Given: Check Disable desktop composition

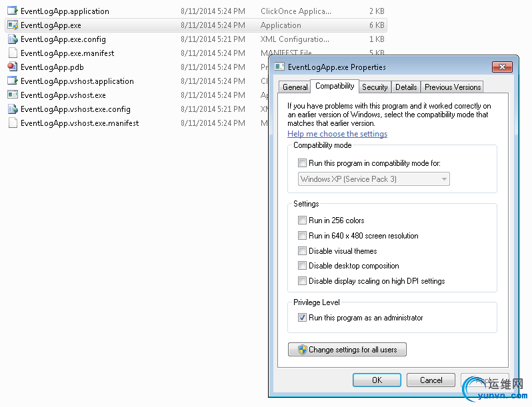Looking at the screenshot, I should (302, 265).
